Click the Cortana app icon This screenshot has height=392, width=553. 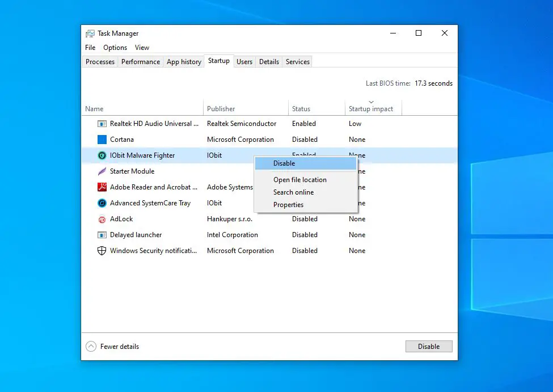103,139
